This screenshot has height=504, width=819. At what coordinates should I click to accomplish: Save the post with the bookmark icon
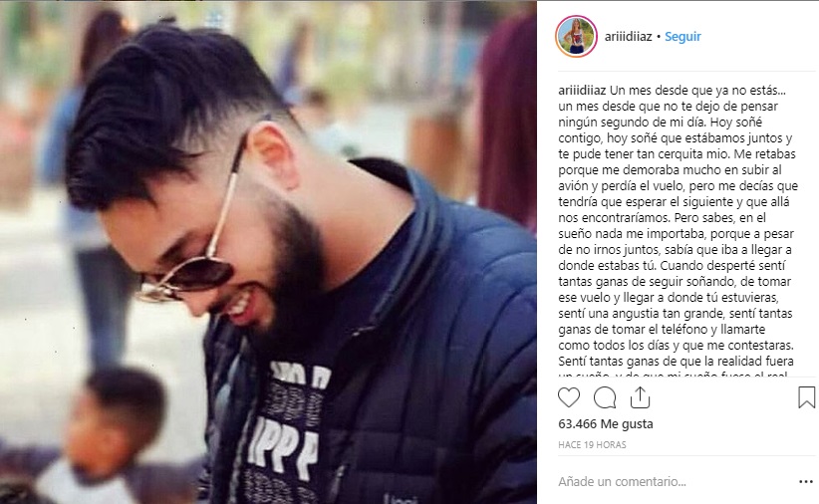pyautogui.click(x=806, y=397)
